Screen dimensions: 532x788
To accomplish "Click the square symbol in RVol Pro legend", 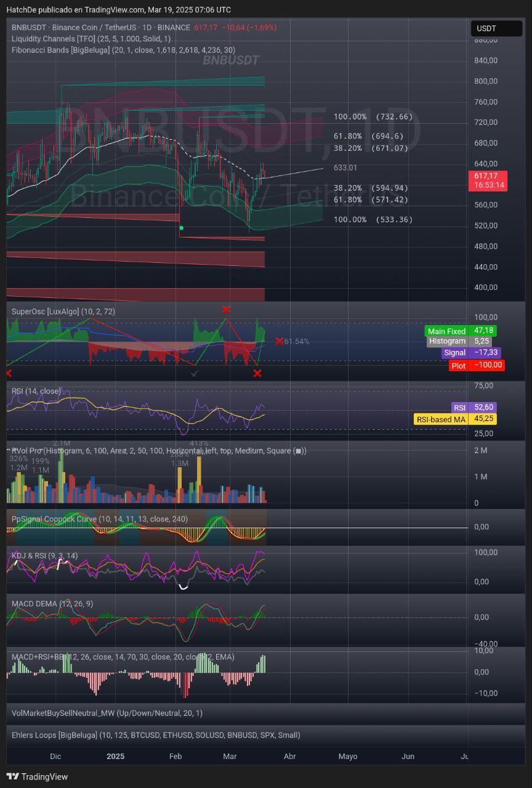I will pyautogui.click(x=298, y=451).
